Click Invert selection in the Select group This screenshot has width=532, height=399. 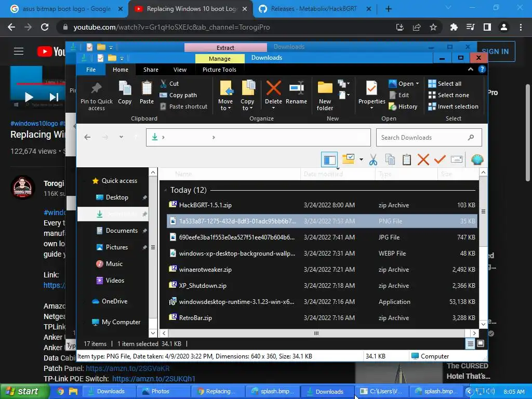pos(453,107)
